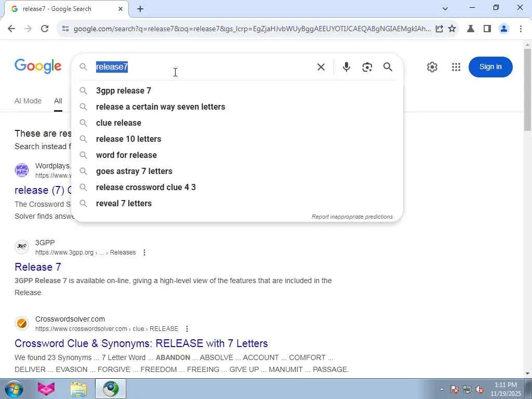Click the taskbar clock showing 1:11 PM
This screenshot has width=532, height=399.
click(x=506, y=389)
